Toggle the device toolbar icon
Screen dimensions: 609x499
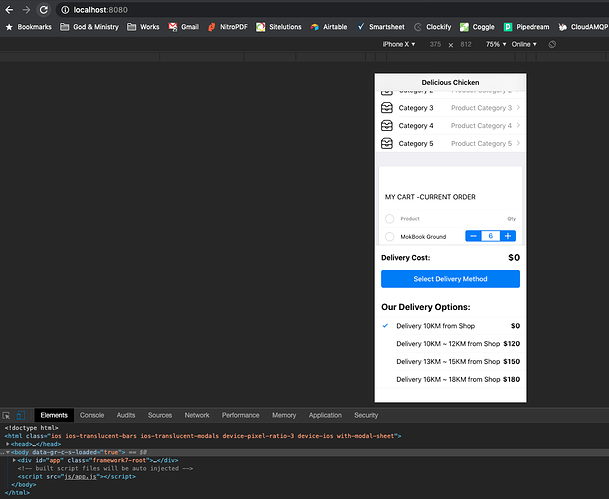pos(21,416)
